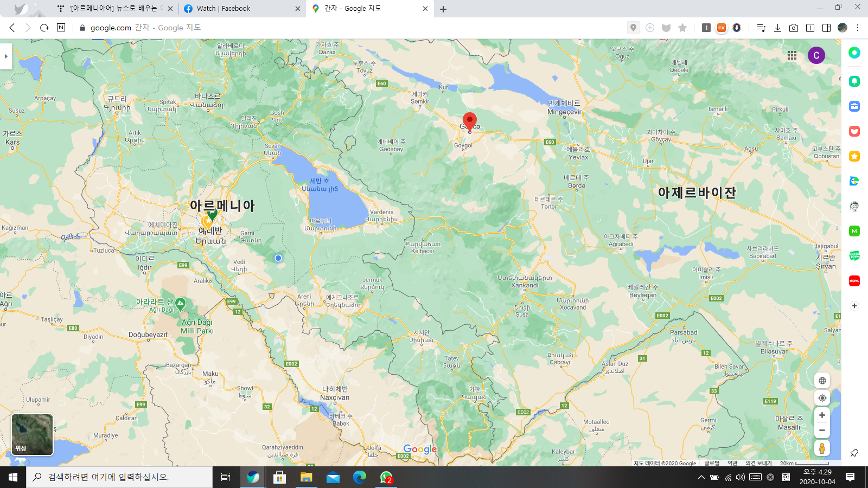Image resolution: width=868 pixels, height=488 pixels.
Task: Zoom out on the map
Action: 822,431
